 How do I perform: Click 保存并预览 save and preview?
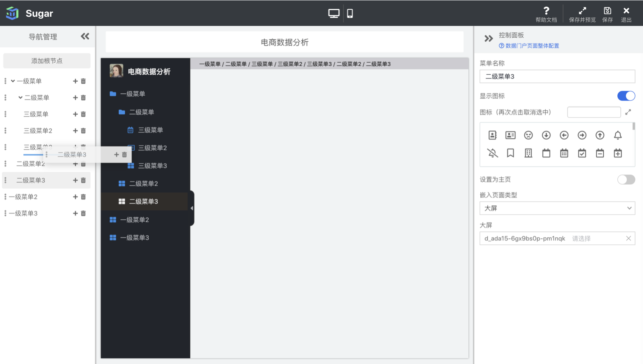(x=582, y=14)
